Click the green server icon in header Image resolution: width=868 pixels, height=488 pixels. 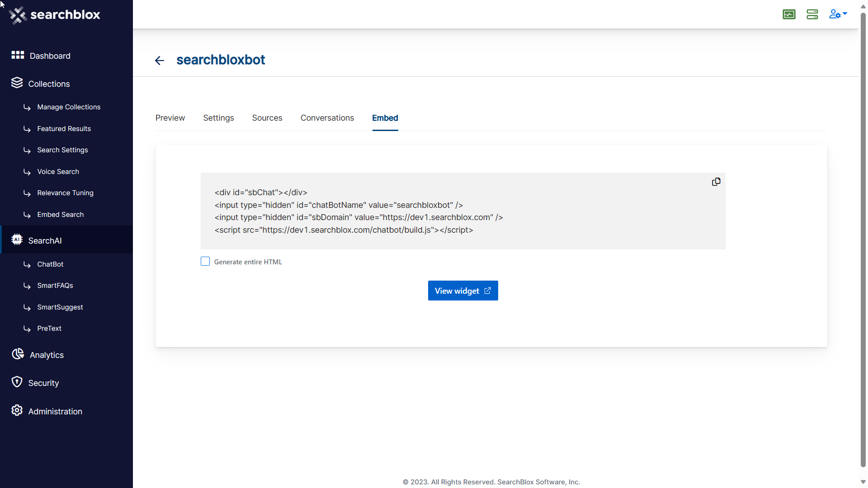coord(812,14)
